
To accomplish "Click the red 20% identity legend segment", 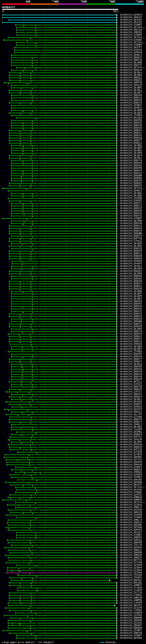I will 16,4.
